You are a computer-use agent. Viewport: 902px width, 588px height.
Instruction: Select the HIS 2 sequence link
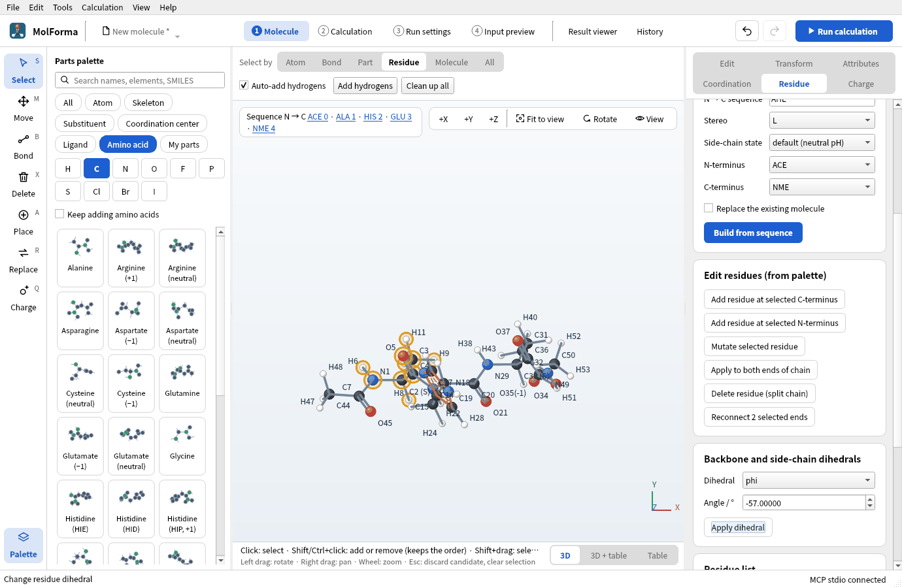373,116
